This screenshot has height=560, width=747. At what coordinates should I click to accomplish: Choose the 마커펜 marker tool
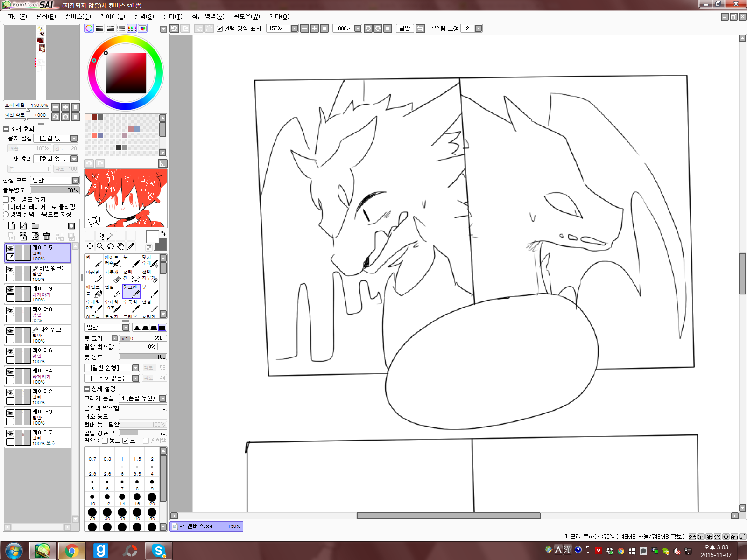[94, 276]
